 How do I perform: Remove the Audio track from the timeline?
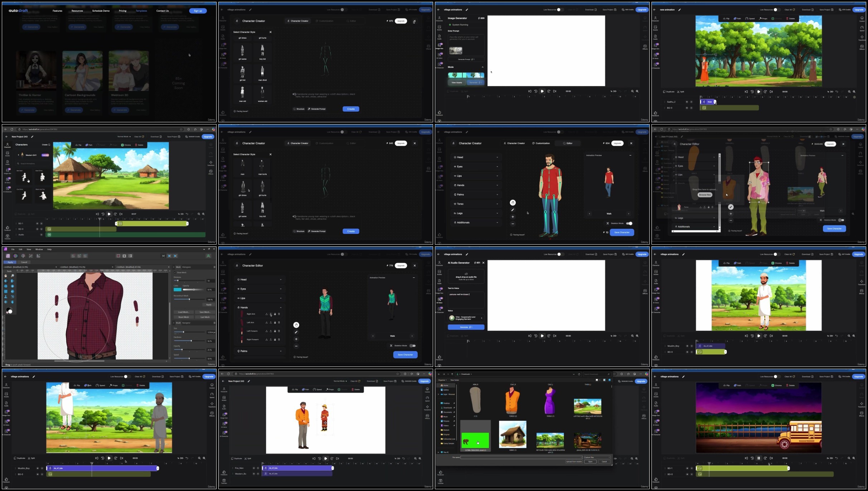pyautogui.click(x=42, y=235)
